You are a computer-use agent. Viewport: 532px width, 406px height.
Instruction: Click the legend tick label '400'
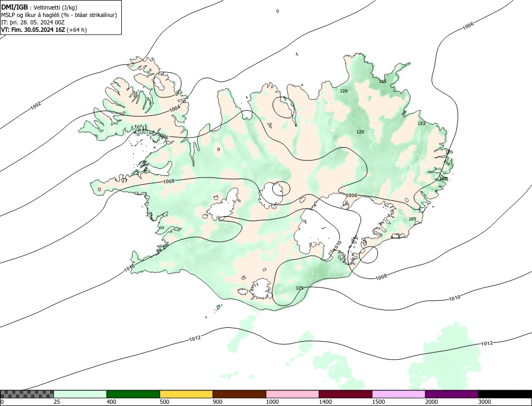pyautogui.click(x=111, y=402)
